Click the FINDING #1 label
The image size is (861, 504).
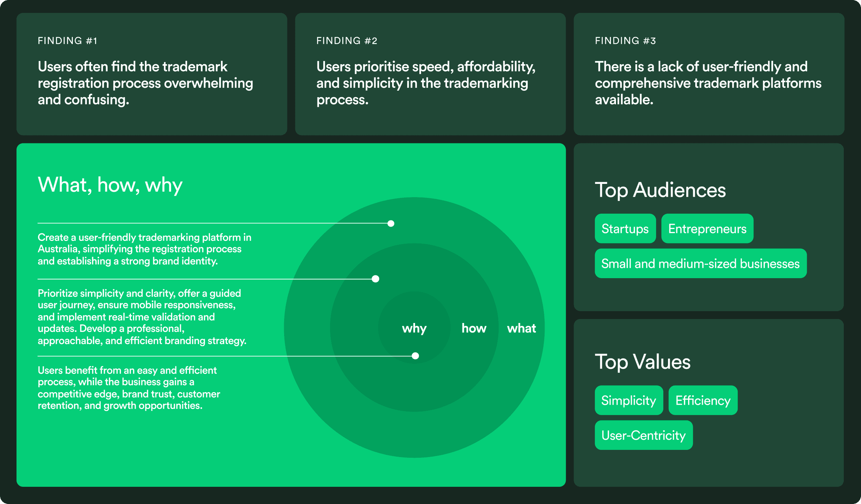pos(67,41)
